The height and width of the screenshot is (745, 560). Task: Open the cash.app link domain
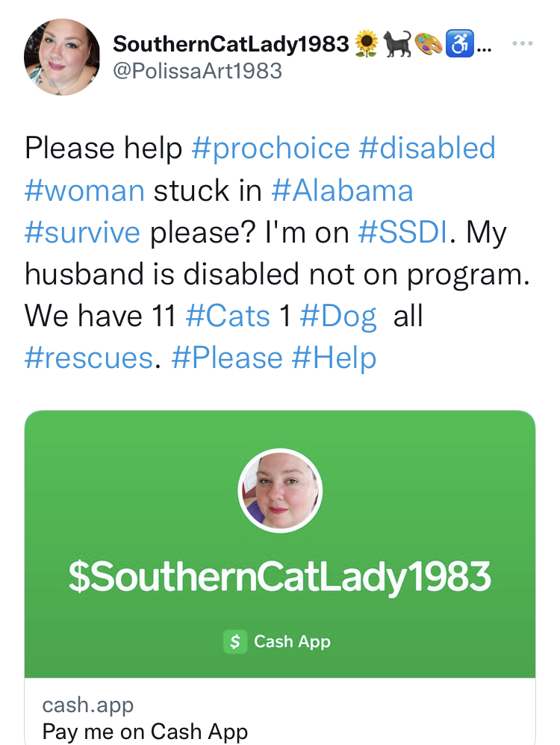pos(88,705)
